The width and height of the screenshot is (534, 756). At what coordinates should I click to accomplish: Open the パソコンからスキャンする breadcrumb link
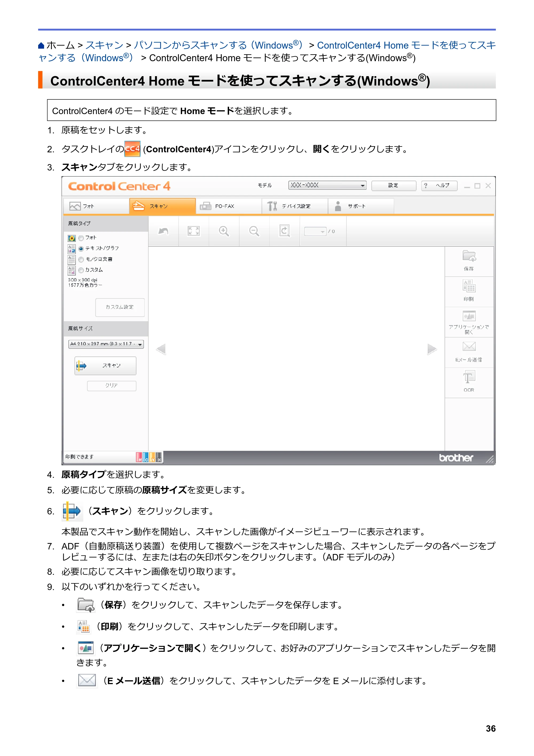pyautogui.click(x=218, y=45)
